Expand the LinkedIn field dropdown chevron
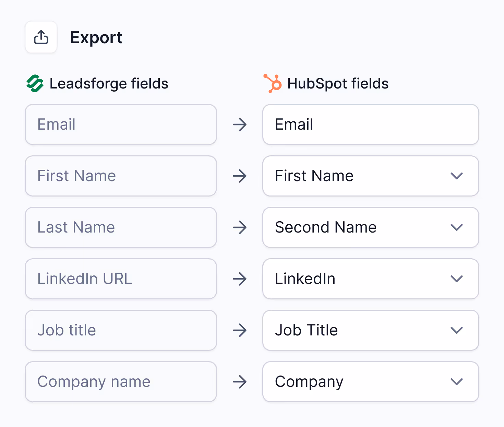Image resolution: width=504 pixels, height=427 pixels. click(457, 279)
